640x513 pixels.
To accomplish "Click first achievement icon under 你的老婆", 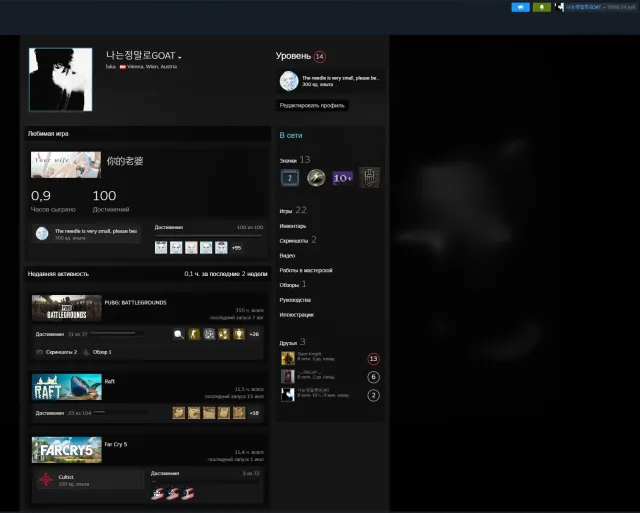I will [x=161, y=248].
